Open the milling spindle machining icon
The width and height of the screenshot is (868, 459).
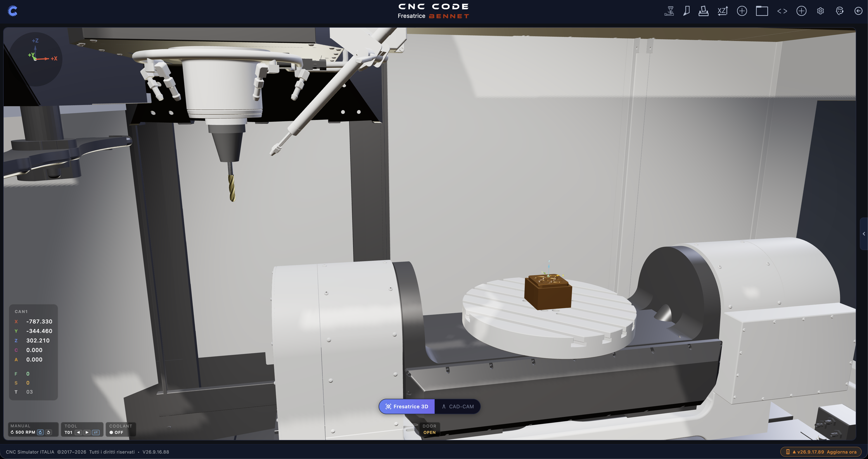tap(669, 11)
